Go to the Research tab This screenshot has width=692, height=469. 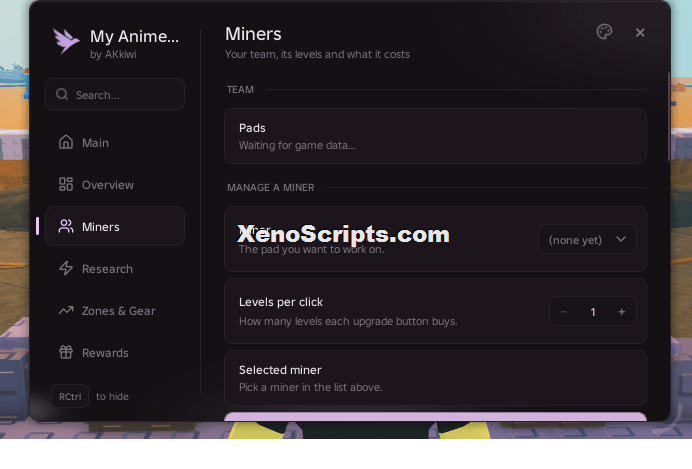click(x=115, y=268)
